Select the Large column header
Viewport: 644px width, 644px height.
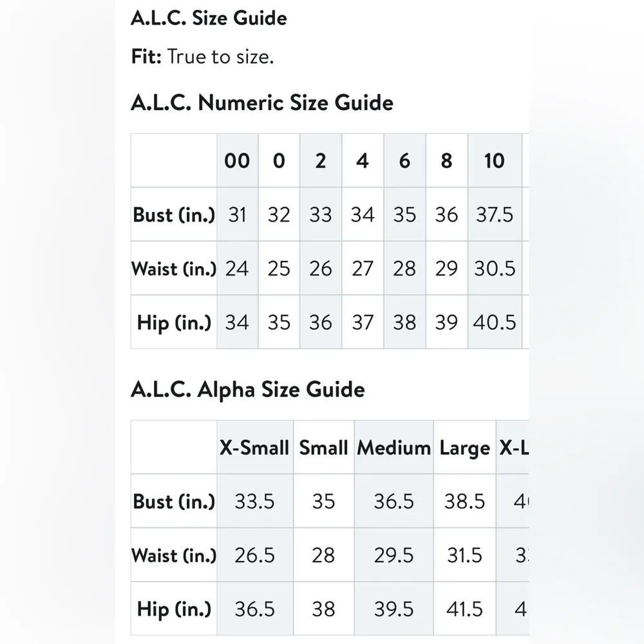coord(464,448)
